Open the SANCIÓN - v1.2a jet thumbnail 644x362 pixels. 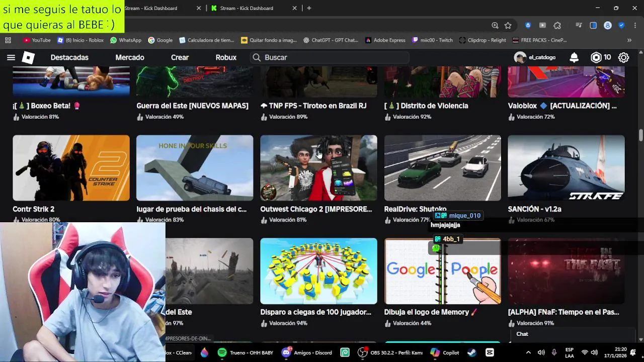(x=566, y=168)
